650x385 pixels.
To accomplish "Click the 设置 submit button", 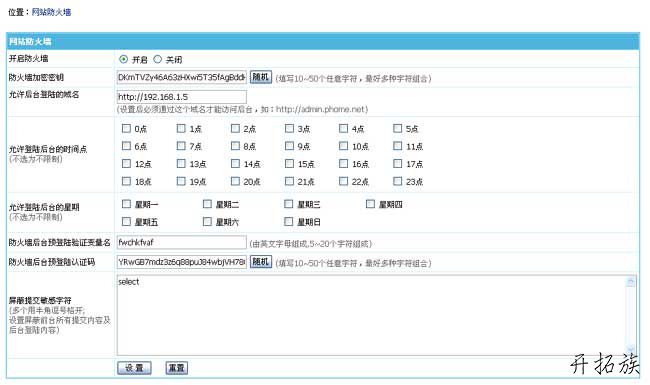I will click(x=134, y=368).
